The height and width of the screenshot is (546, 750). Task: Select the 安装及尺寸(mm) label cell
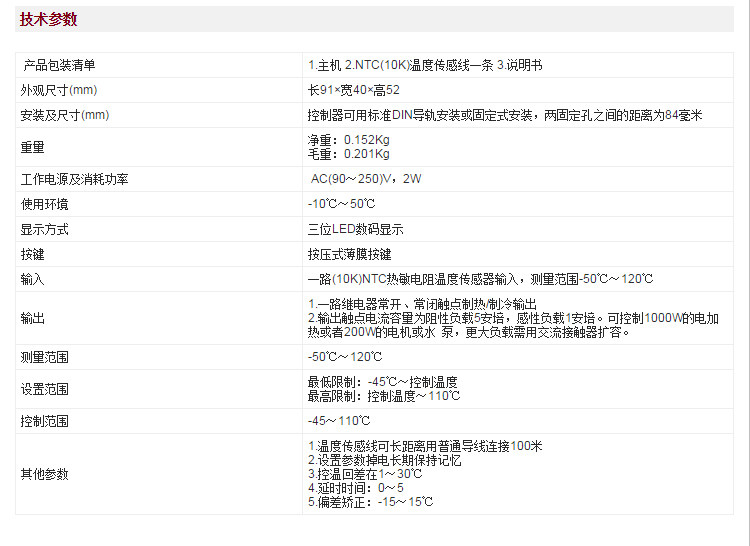(65, 115)
